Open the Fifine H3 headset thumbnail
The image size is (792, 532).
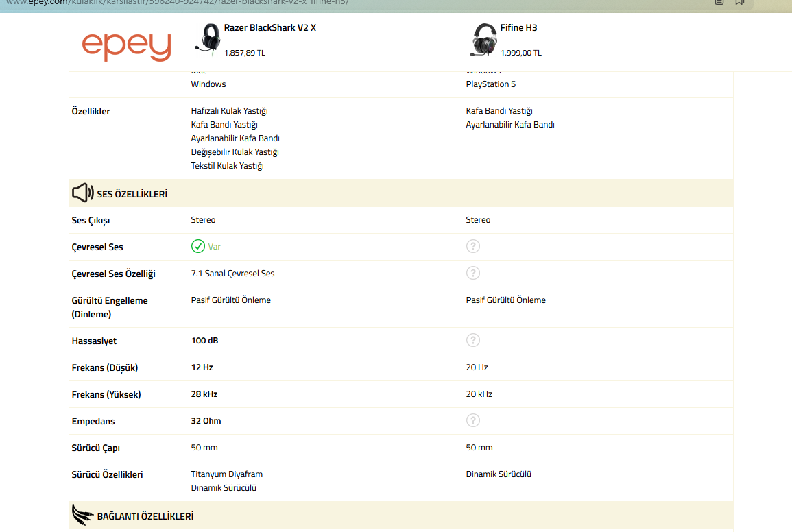click(483, 39)
